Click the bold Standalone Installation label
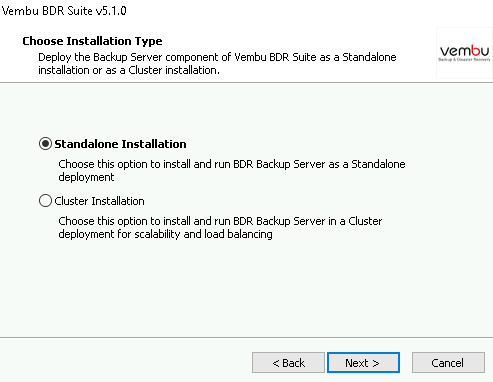This screenshot has height=382, width=493. [120, 144]
